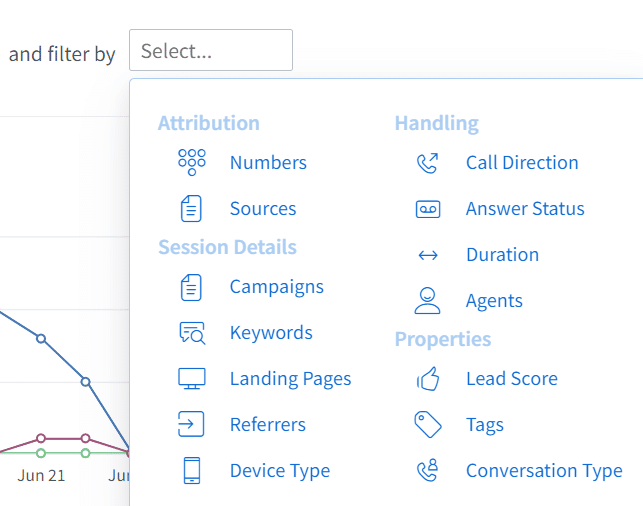Select Landing Pages from filter list
643x506 pixels.
pos(290,379)
